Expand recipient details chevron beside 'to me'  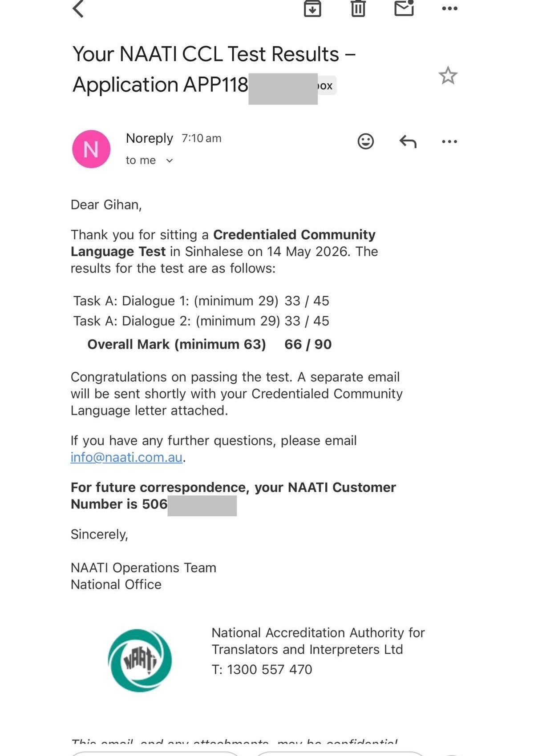pos(169,161)
